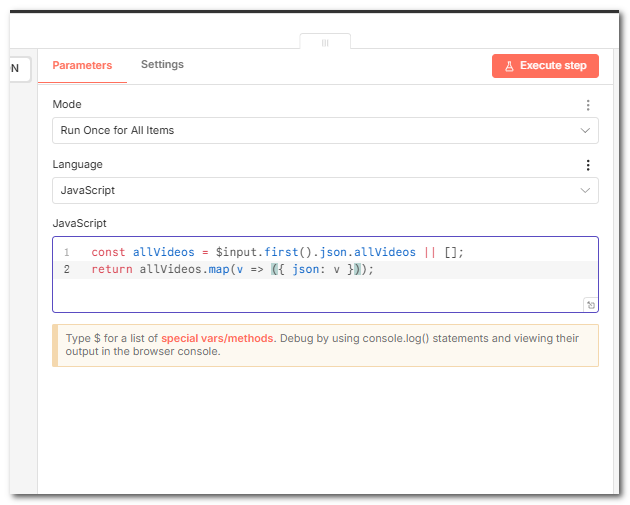Click the flask icon on Execute step
This screenshot has width=630, height=505.
click(x=509, y=66)
